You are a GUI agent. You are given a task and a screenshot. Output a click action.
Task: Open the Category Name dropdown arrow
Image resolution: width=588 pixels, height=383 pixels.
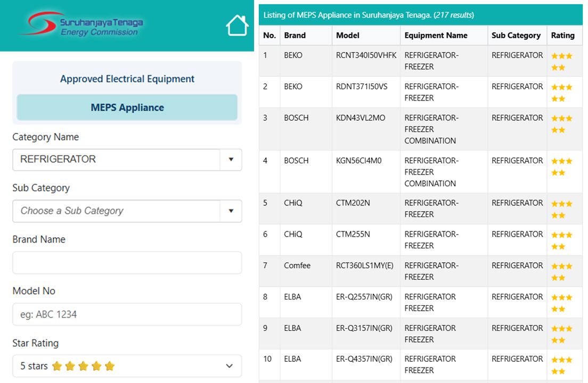point(231,160)
